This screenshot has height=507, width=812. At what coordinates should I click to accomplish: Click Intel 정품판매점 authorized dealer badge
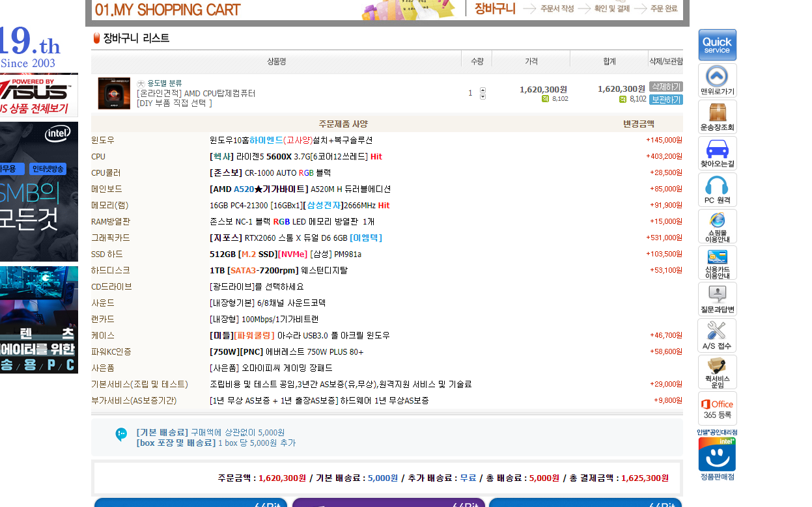tap(717, 455)
